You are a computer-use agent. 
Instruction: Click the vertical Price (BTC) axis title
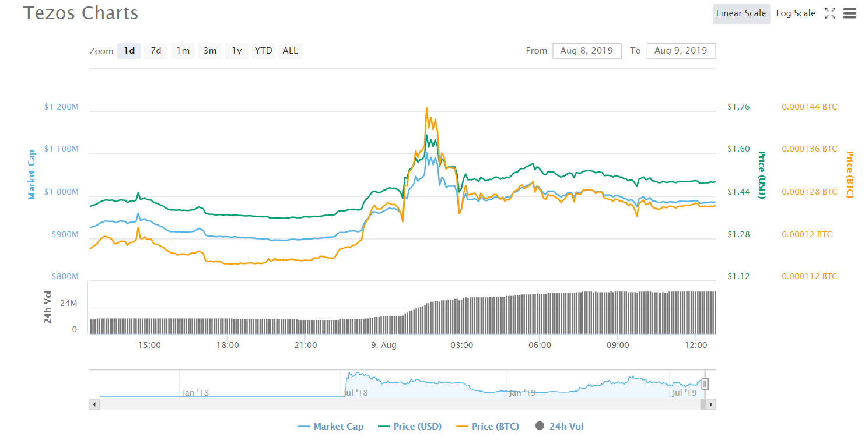pyautogui.click(x=849, y=175)
